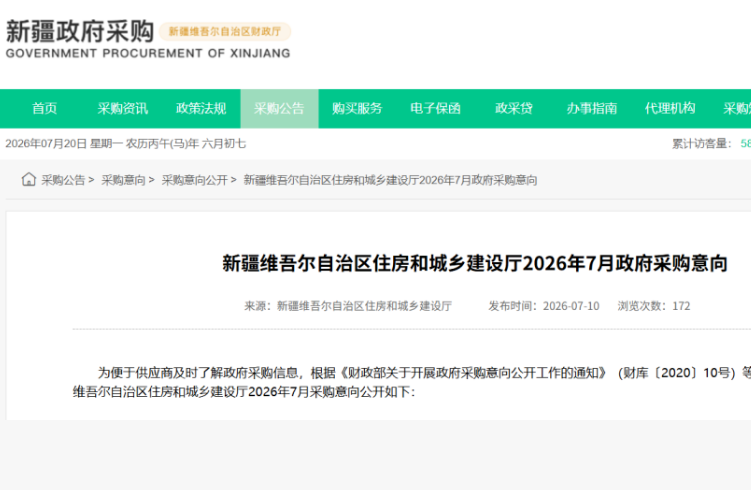Open the 电子保函 navigation item
Image resolution: width=751 pixels, height=490 pixels.
point(435,109)
